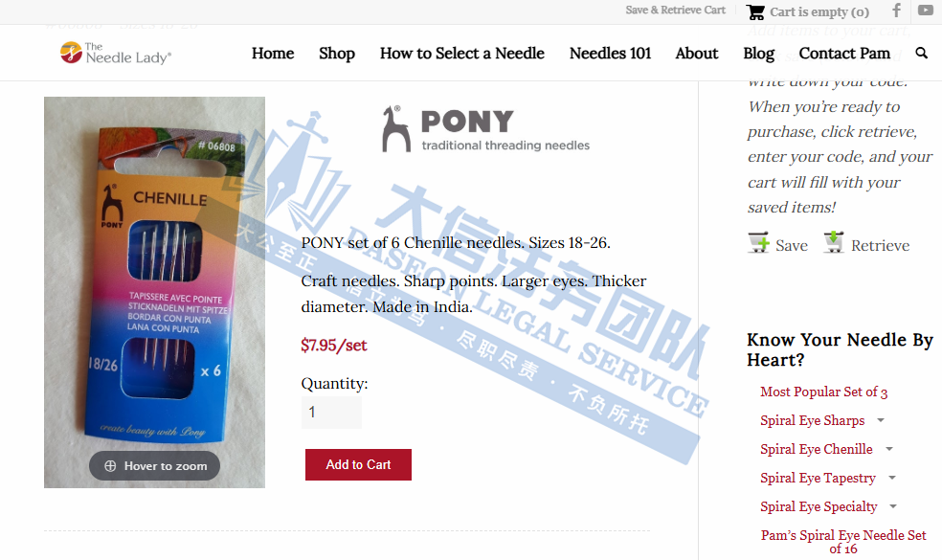942x560 pixels.
Task: Expand the Spiral Eye Chenille submenu
Action: click(889, 449)
